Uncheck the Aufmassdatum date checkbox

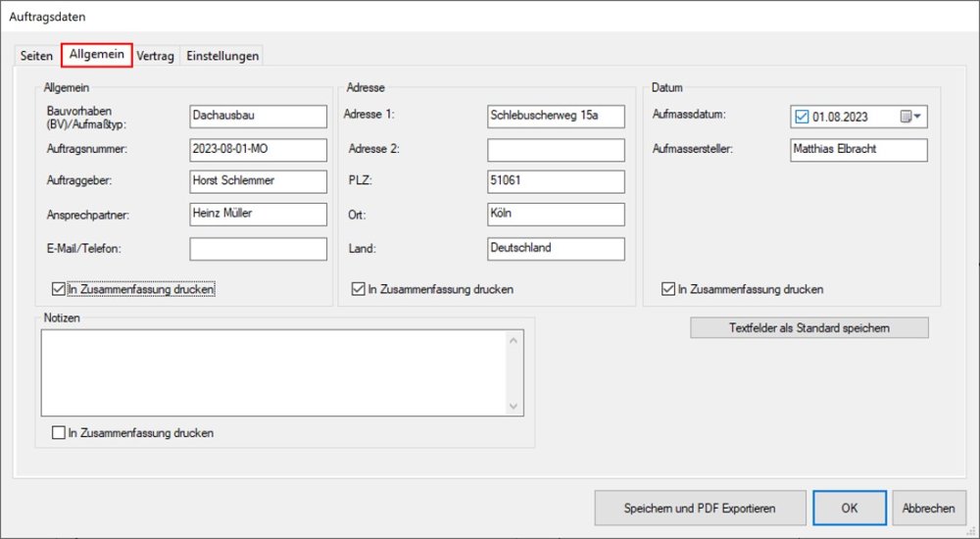pyautogui.click(x=803, y=118)
